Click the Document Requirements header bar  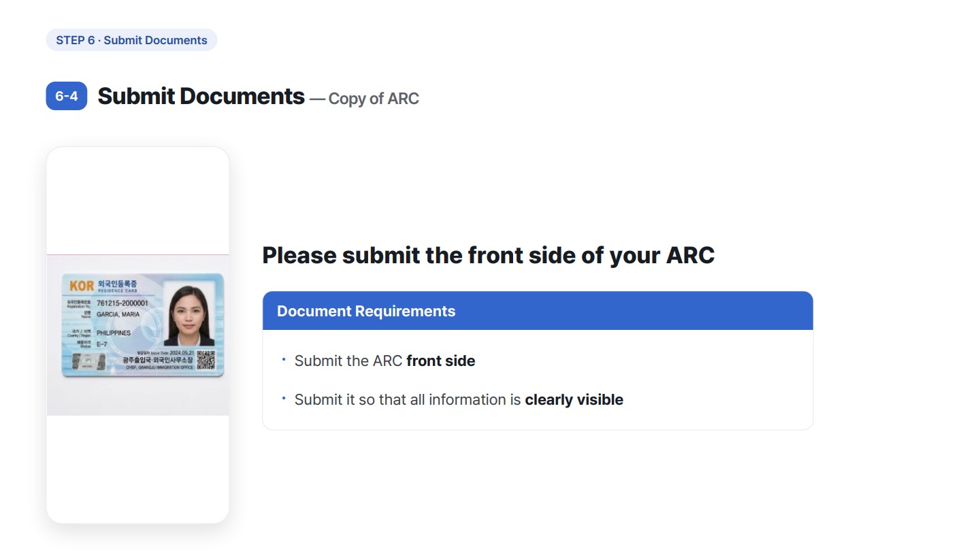point(538,311)
